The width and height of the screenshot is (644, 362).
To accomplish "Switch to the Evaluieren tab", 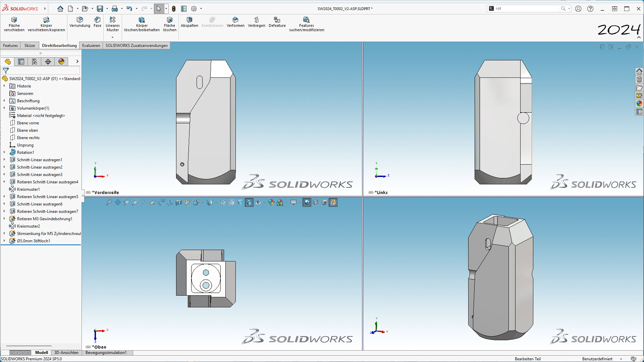I will [91, 46].
